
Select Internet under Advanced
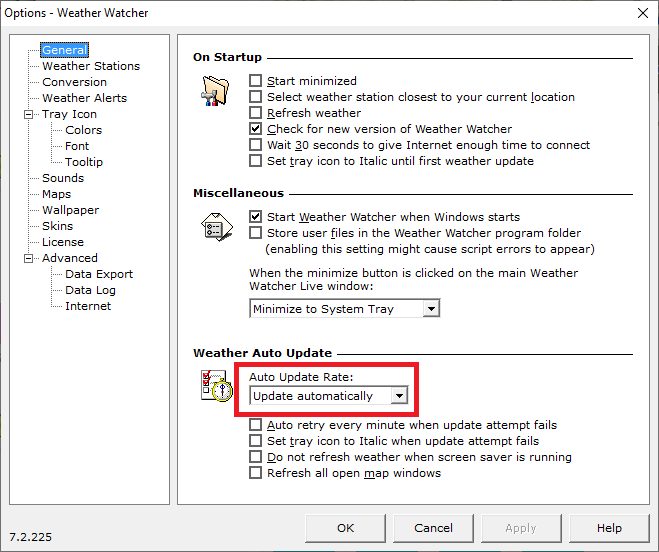[88, 306]
